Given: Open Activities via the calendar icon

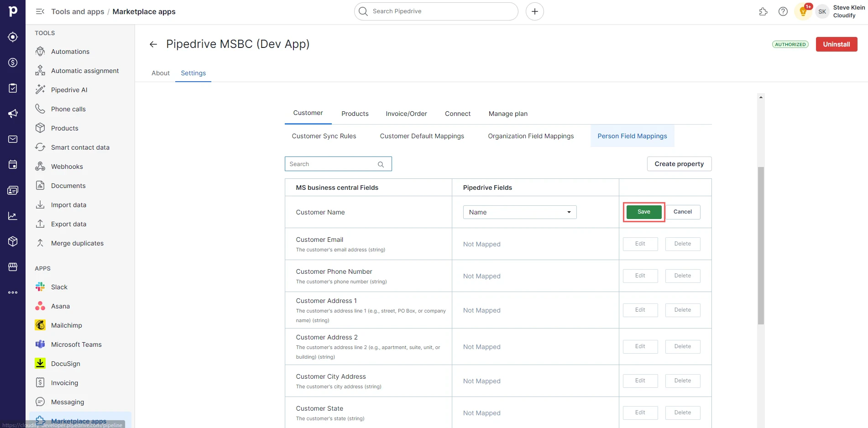Looking at the screenshot, I should [x=13, y=165].
